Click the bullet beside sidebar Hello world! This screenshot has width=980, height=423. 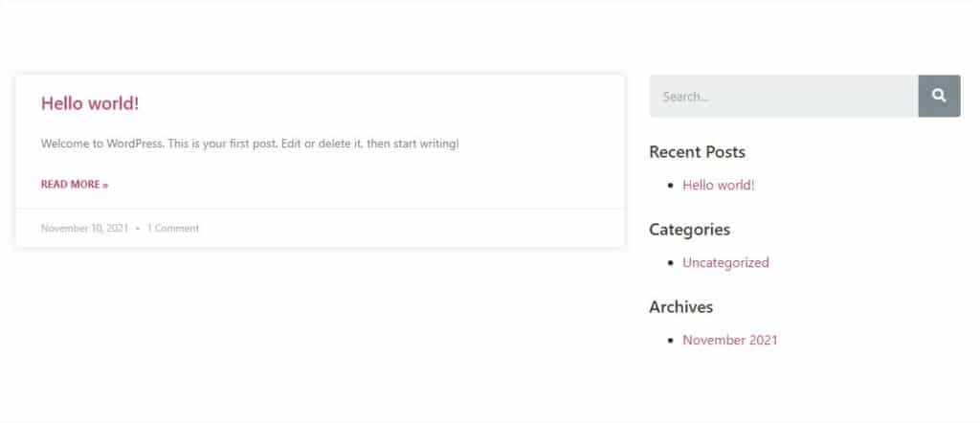672,186
